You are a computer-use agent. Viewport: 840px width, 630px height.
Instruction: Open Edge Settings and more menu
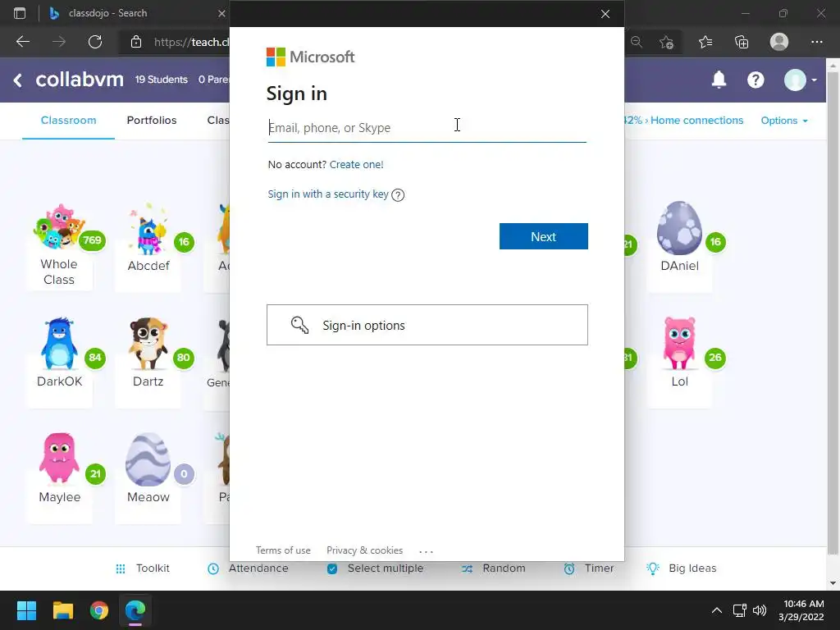(816, 42)
